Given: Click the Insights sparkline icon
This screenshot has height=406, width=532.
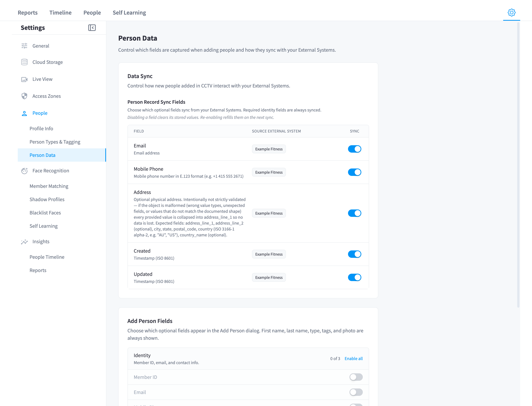Looking at the screenshot, I should click(24, 242).
